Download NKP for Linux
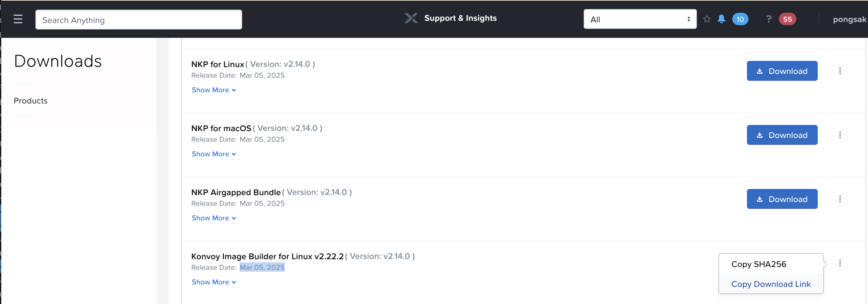868x304 pixels. (782, 71)
